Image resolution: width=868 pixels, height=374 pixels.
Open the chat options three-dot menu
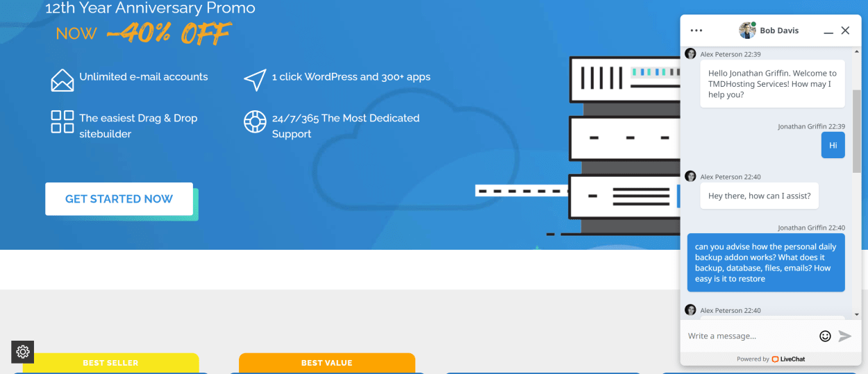pyautogui.click(x=696, y=31)
